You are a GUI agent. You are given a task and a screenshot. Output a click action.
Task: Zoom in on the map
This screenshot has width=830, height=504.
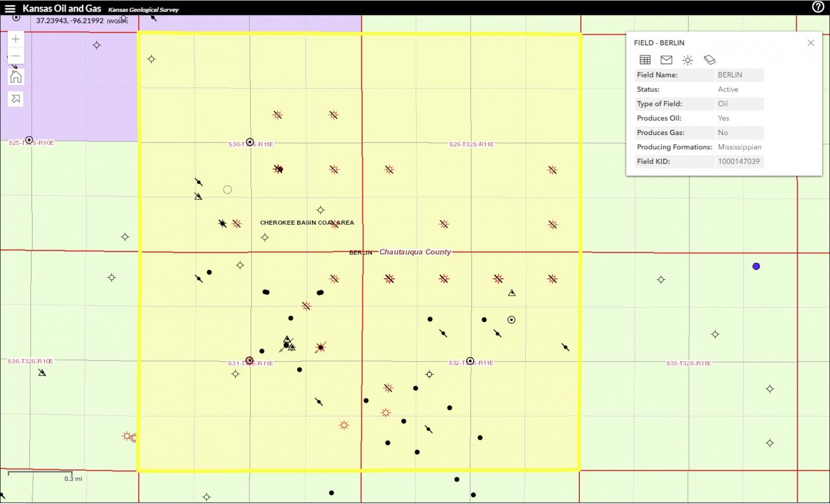click(x=15, y=39)
